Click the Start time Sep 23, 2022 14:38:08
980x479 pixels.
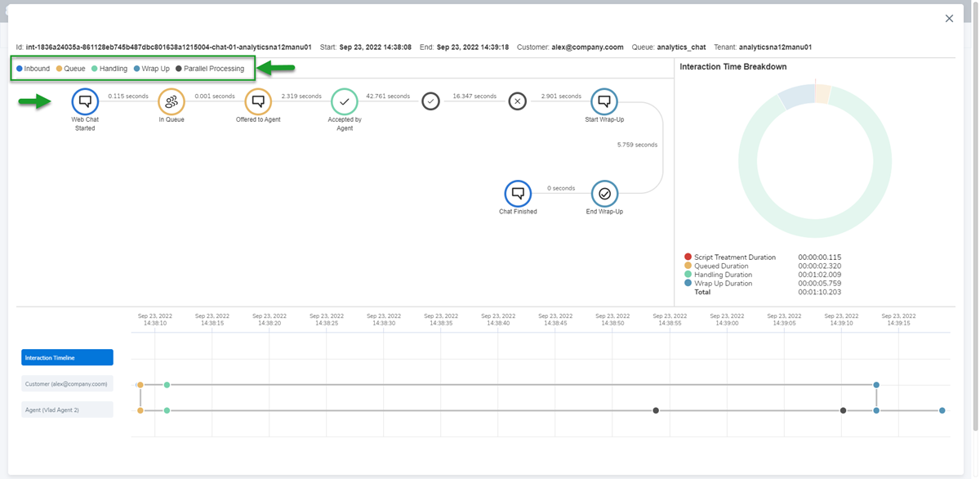click(376, 47)
